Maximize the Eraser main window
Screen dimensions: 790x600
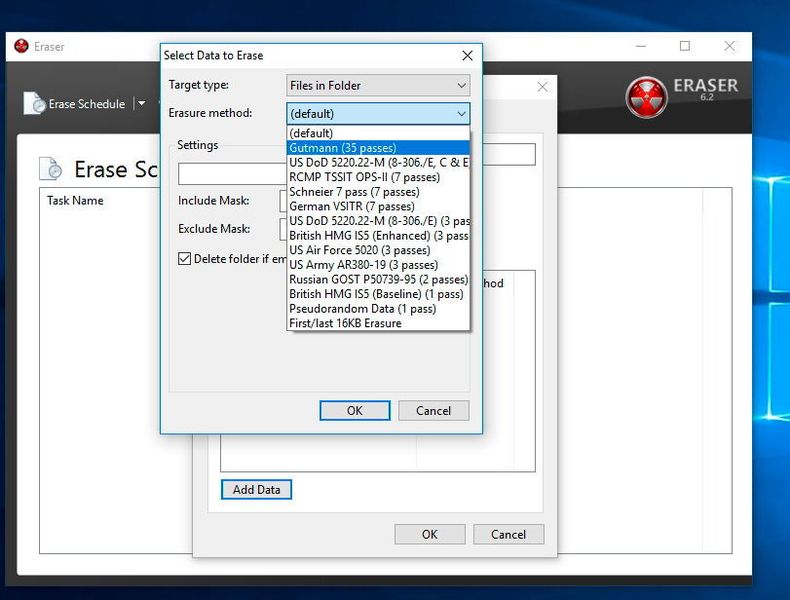pyautogui.click(x=685, y=46)
